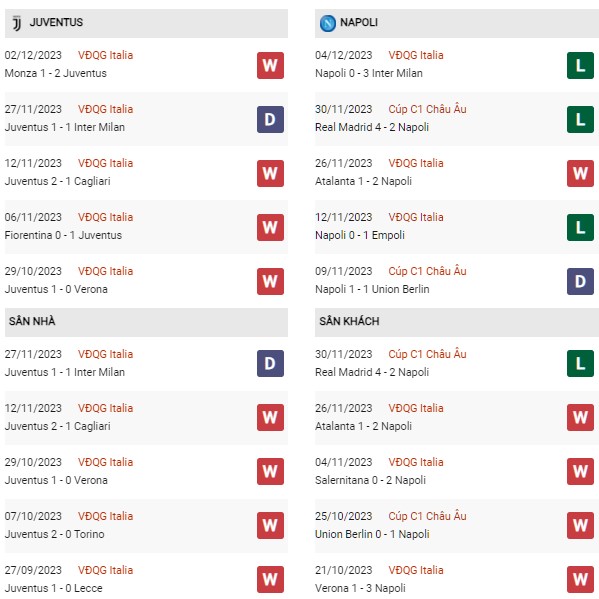The height and width of the screenshot is (599, 599).
Task: Click L badge for Napoli 0-1 Empoli
Action: click(580, 227)
